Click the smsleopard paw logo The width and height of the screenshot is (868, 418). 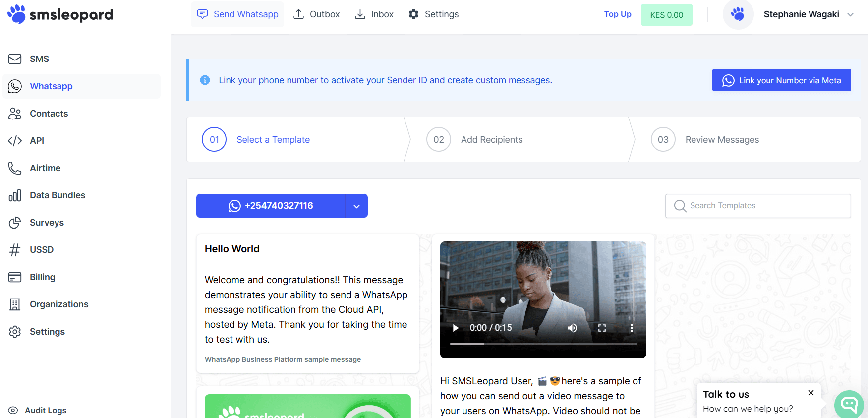(16, 14)
